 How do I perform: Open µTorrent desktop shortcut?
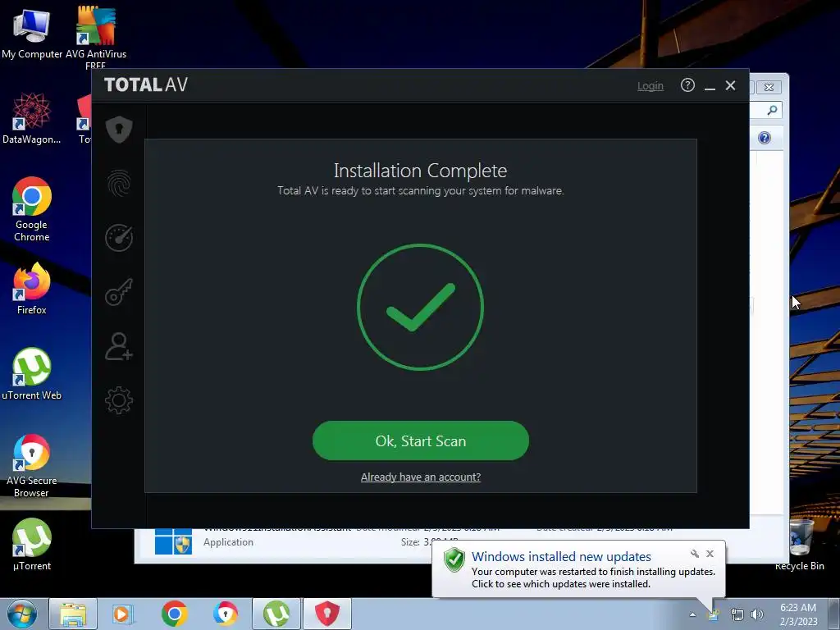pyautogui.click(x=32, y=545)
